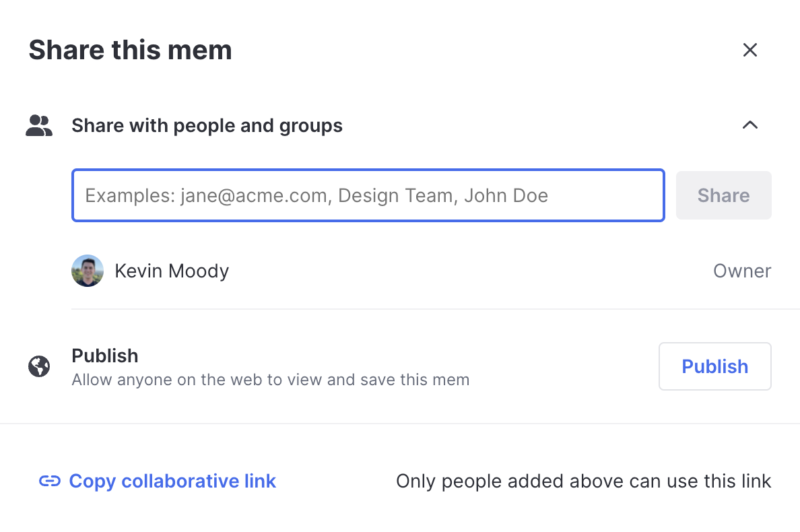
Task: Click the globe icon beside Publish
Action: click(38, 366)
